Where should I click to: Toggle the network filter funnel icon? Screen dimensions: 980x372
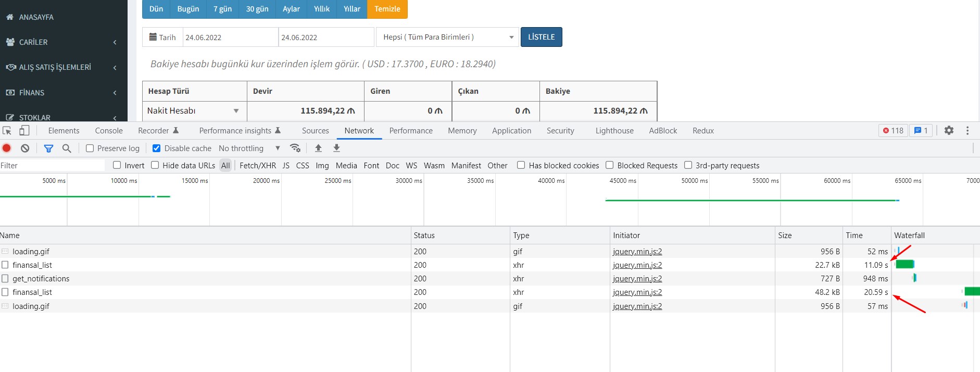tap(48, 148)
